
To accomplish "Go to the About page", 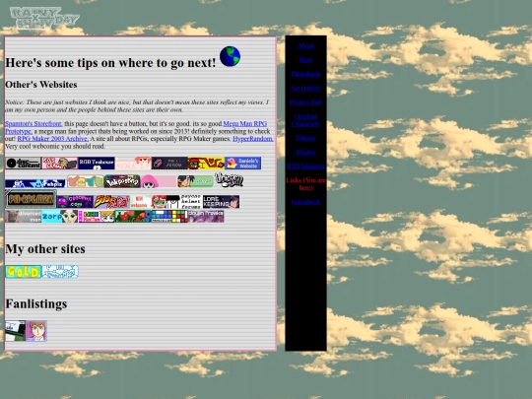I will pos(305,45).
